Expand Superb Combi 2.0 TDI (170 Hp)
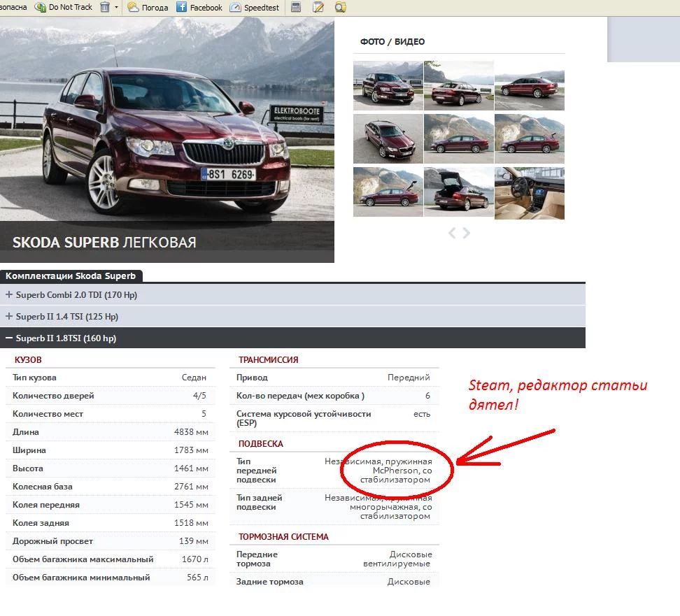Viewport: 680px width, 616px height. (292, 295)
